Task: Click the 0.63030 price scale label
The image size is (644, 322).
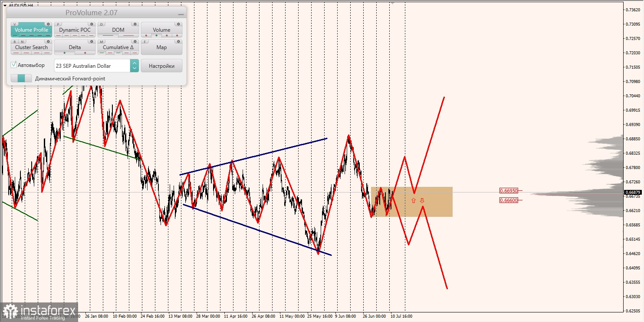Action: (x=634, y=296)
